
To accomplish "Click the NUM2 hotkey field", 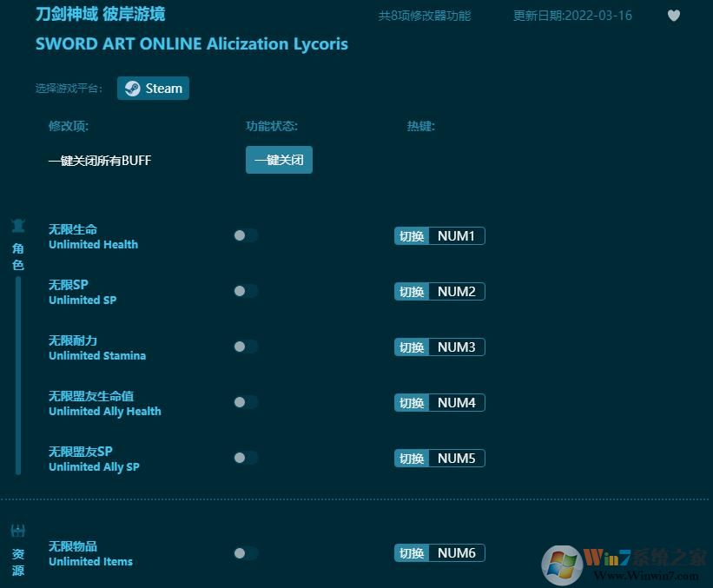I will (457, 292).
